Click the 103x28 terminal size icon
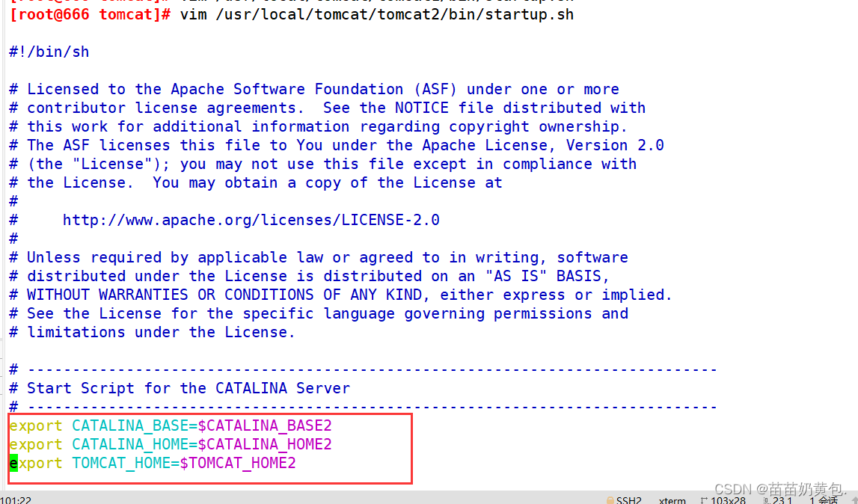Screen dimensions: 858x504 coord(704,500)
